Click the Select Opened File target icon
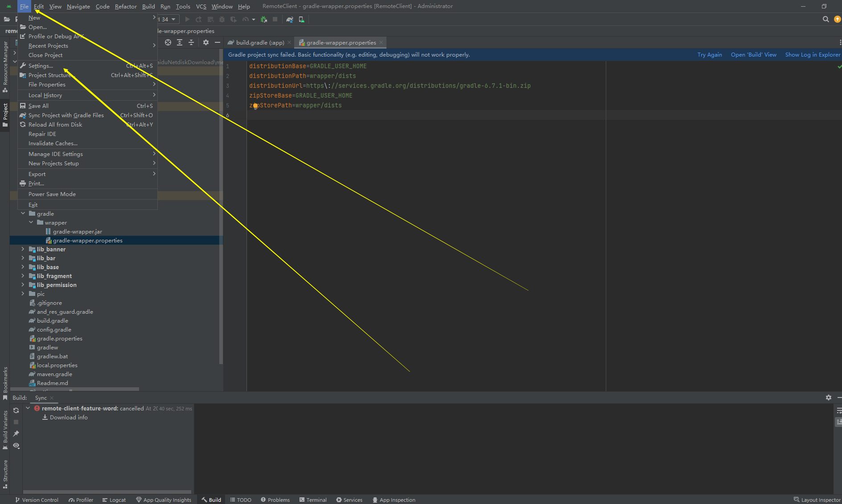The image size is (842, 504). (168, 42)
